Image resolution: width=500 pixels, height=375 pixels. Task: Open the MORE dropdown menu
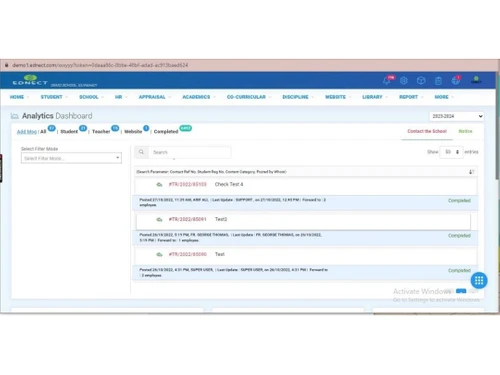444,97
